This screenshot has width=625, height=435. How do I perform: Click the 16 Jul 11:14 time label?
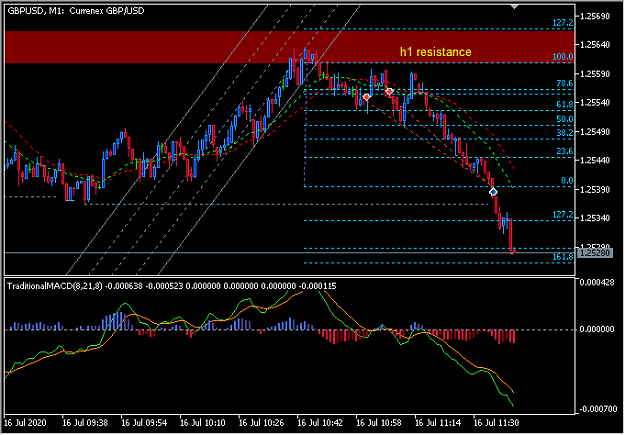click(x=438, y=423)
